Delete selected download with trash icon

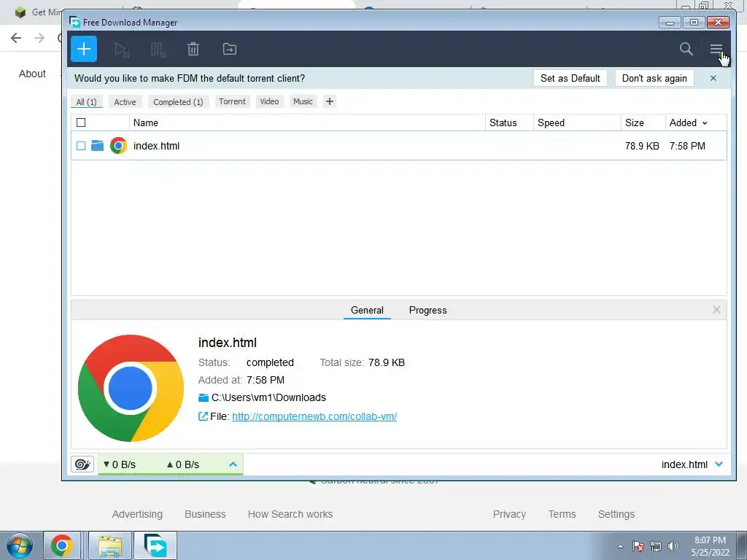pos(193,49)
